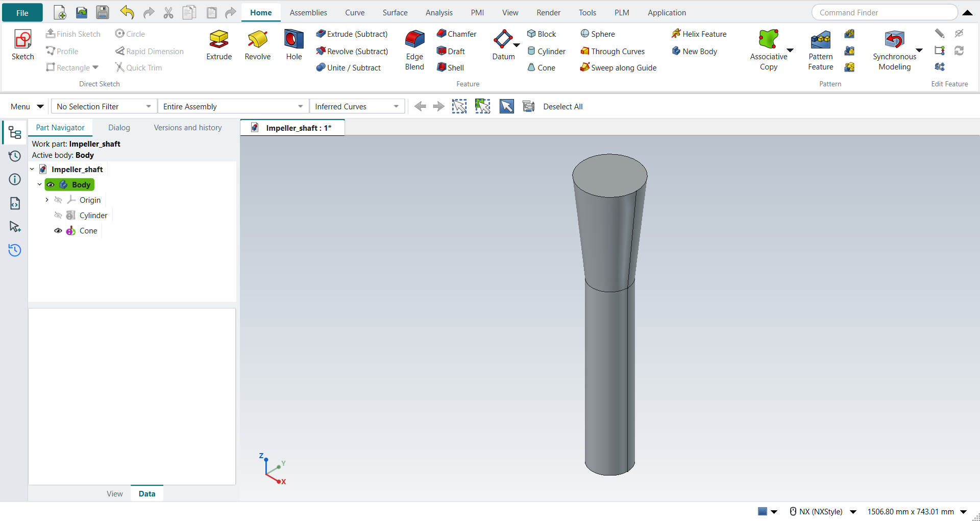
Task: Insert a Sphere primitive
Action: click(x=598, y=34)
